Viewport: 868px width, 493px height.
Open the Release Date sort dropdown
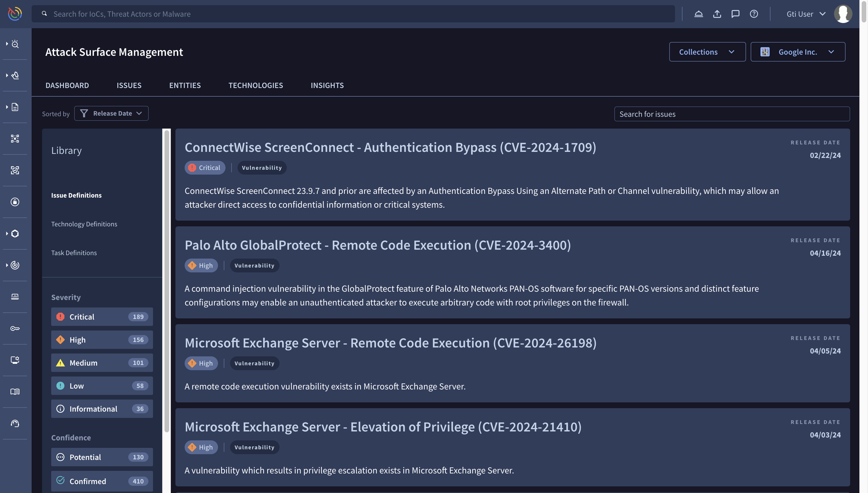point(111,113)
